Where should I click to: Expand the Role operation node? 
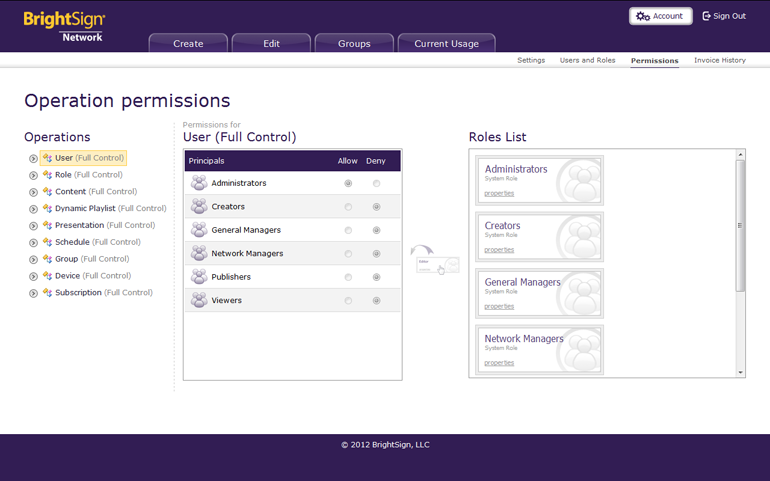33,175
